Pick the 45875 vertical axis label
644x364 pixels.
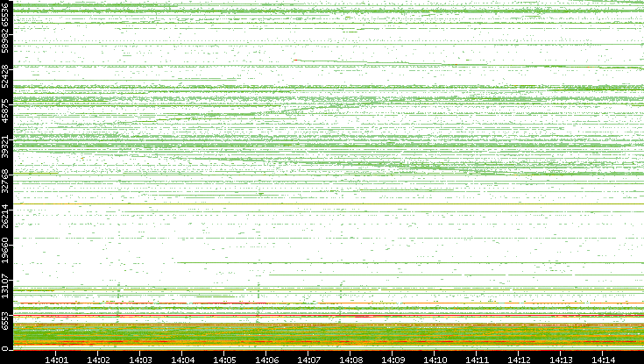(x=4, y=111)
